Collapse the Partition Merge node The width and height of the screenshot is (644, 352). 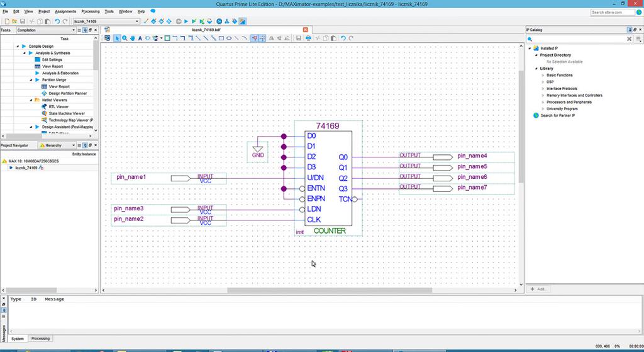31,80
